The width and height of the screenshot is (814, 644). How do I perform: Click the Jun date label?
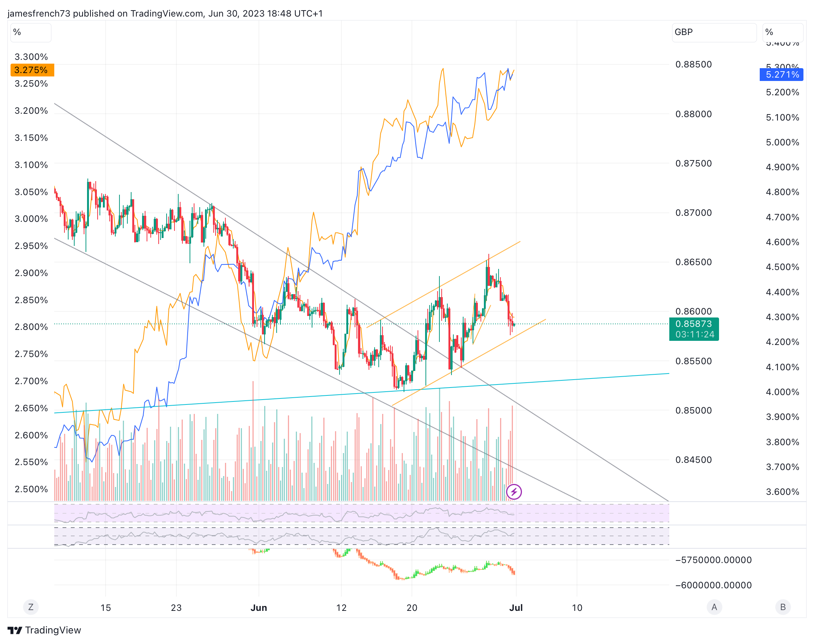tap(259, 608)
